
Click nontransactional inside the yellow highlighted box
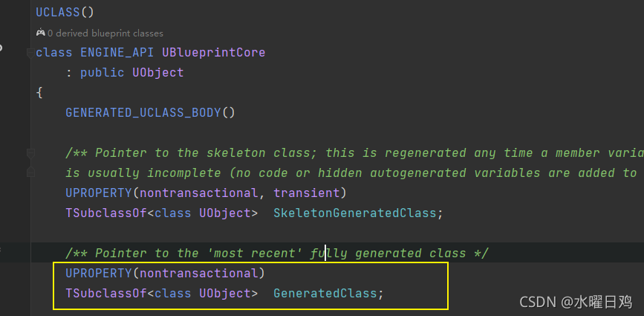(x=199, y=274)
